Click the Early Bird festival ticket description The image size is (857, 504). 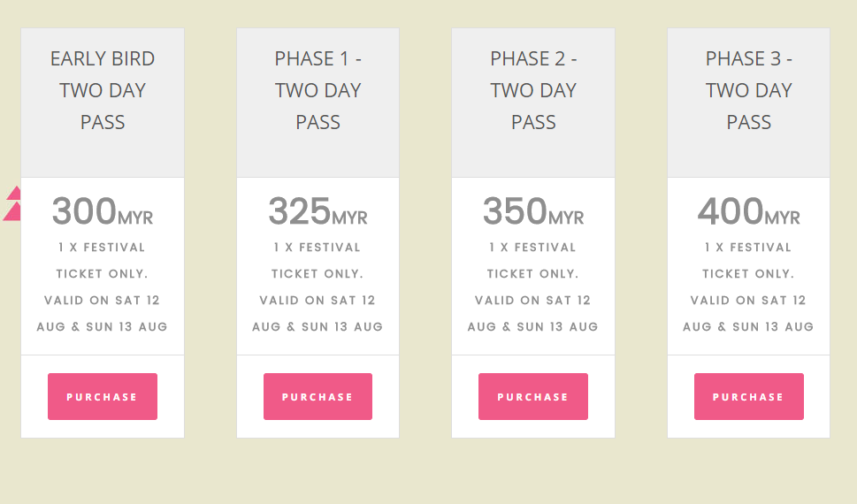[x=103, y=286]
